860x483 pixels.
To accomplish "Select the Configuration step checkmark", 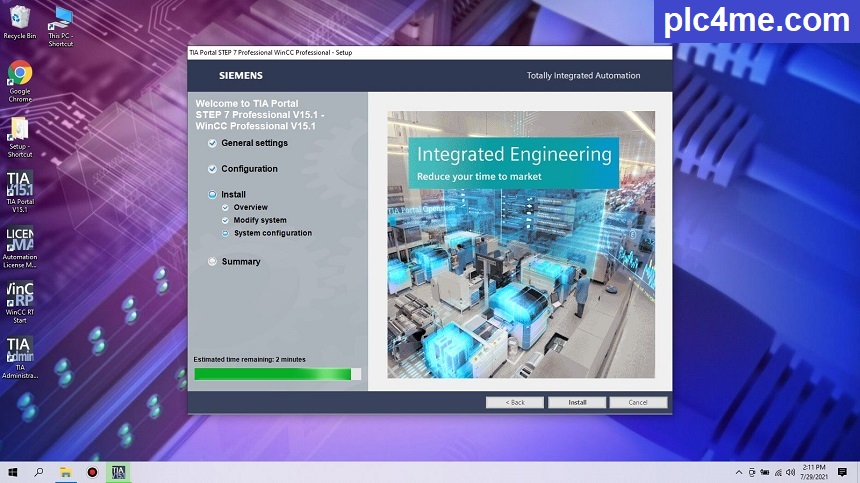I will pos(212,169).
